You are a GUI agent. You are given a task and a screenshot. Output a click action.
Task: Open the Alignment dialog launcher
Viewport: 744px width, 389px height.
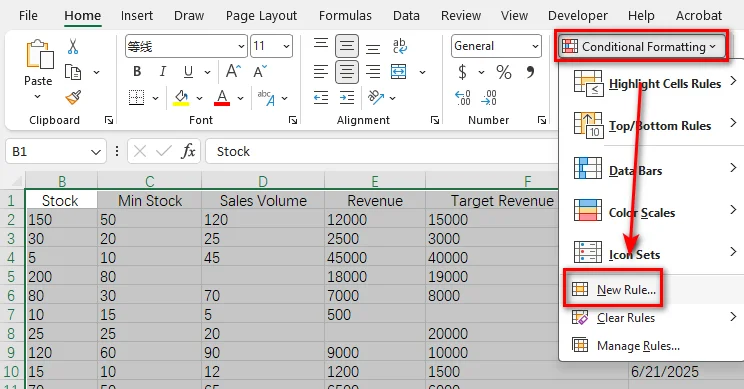pyautogui.click(x=435, y=120)
